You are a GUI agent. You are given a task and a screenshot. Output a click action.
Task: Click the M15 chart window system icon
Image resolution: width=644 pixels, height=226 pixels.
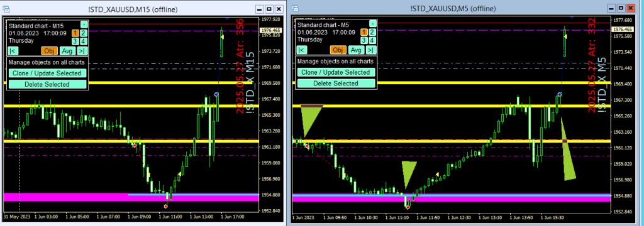[x=6, y=9]
